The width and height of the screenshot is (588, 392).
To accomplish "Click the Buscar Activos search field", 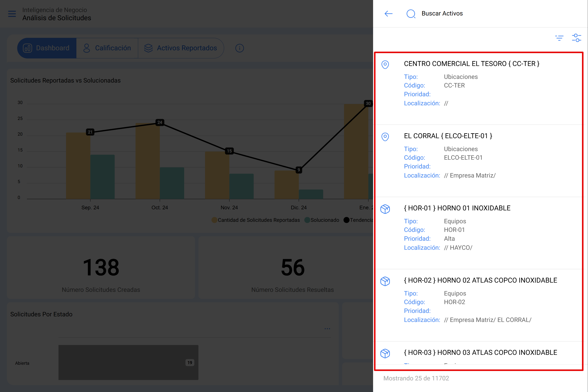I will (442, 14).
